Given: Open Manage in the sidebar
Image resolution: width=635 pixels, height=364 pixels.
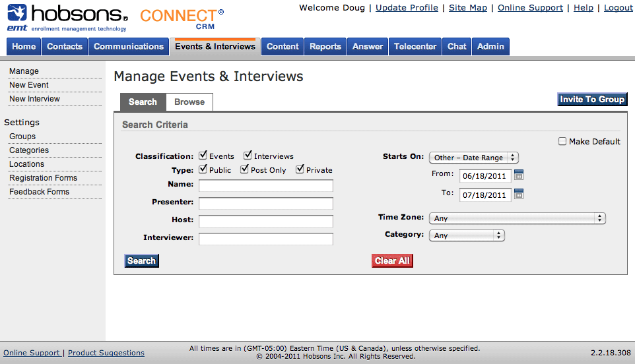Looking at the screenshot, I should coord(24,71).
